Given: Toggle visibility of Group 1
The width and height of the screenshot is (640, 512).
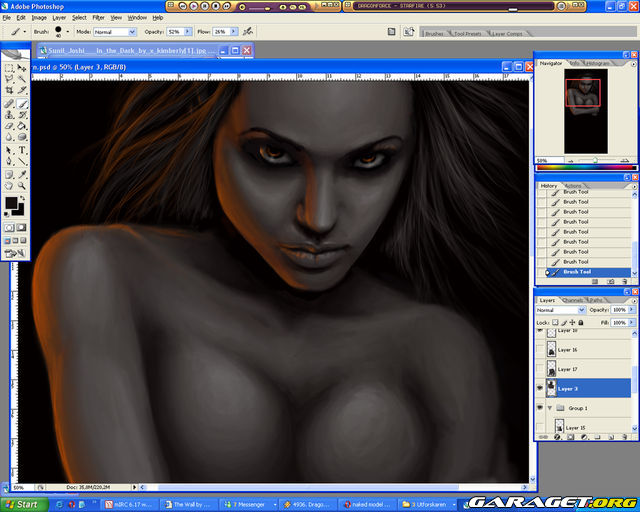Looking at the screenshot, I should coord(541,408).
